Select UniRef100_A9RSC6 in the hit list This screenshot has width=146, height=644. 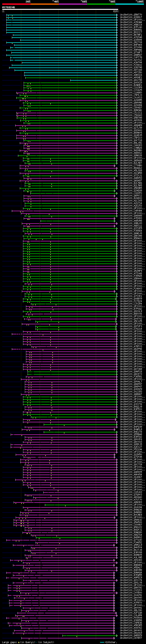131,75
